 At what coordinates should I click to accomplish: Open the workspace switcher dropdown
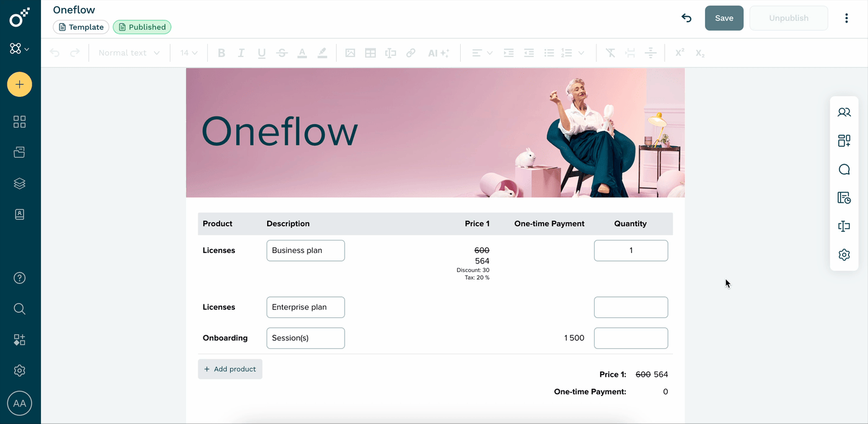pyautogui.click(x=19, y=48)
